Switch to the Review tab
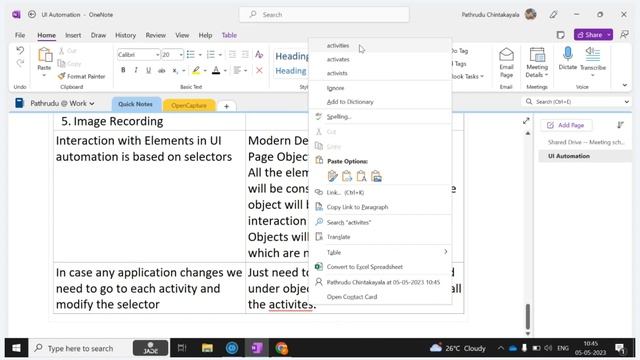Viewport: 640px width, 360px height. click(156, 35)
